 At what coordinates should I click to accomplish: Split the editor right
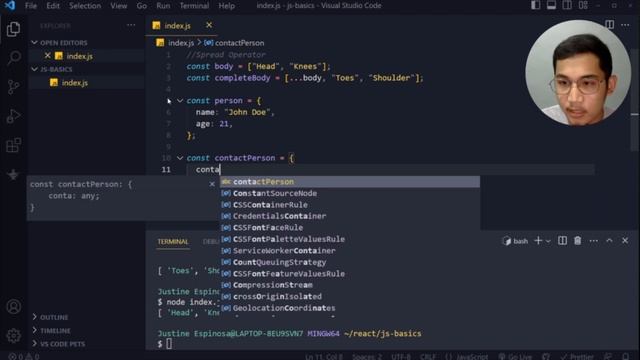click(x=609, y=25)
